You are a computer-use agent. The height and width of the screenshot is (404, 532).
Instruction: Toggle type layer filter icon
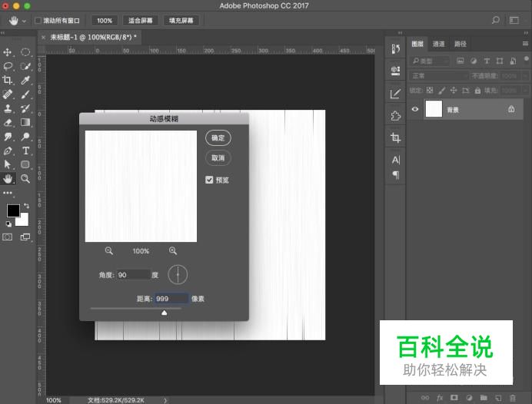click(x=487, y=61)
